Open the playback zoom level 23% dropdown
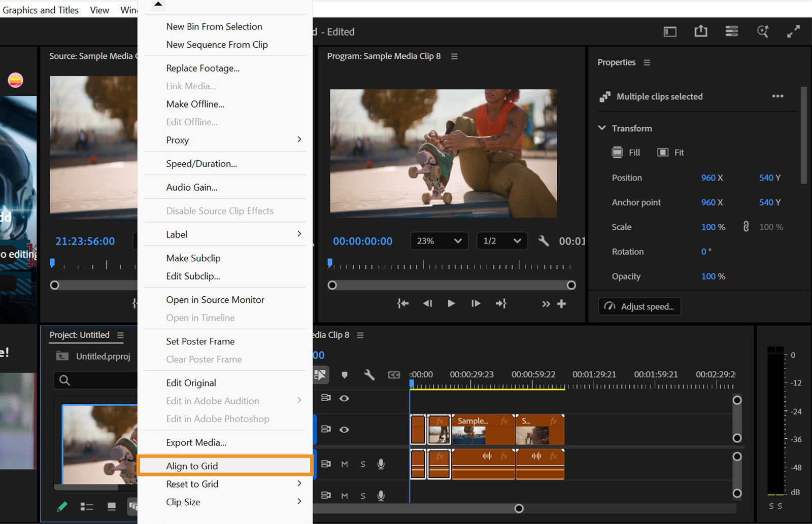The width and height of the screenshot is (812, 524). point(438,241)
